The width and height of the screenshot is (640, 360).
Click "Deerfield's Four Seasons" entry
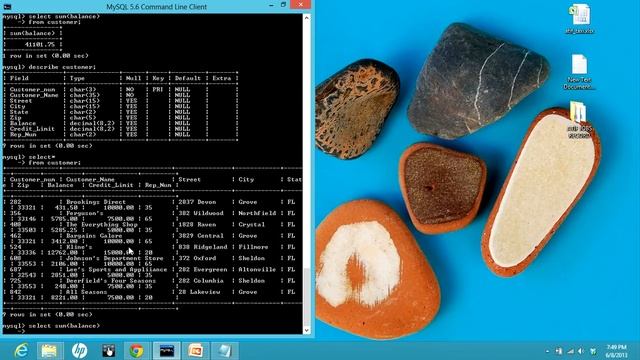click(x=111, y=281)
